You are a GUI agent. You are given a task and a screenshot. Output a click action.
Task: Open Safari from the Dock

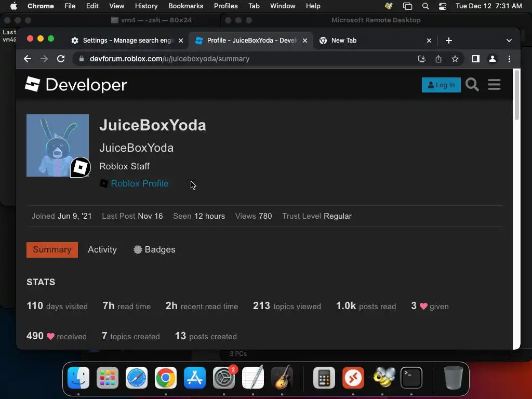[137, 378]
